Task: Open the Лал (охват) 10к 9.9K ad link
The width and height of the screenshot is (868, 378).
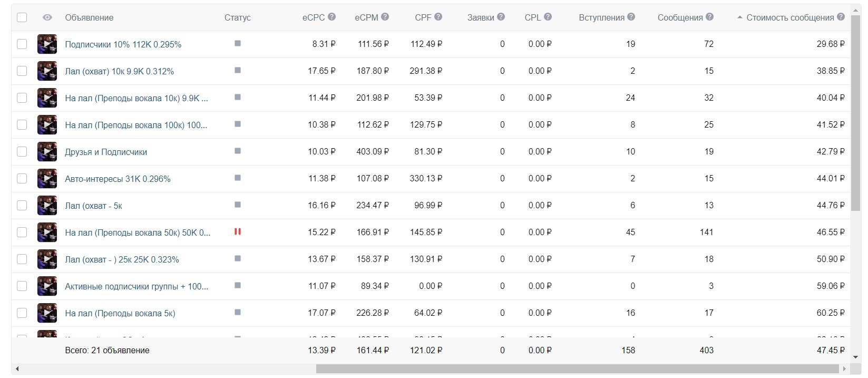Action: (120, 71)
